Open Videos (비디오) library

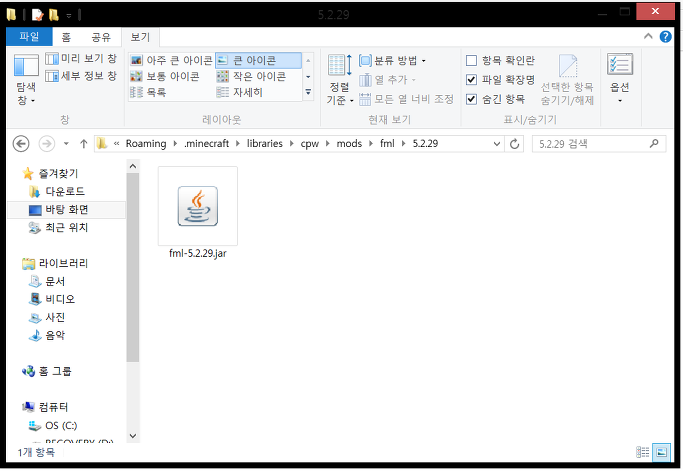click(52, 299)
